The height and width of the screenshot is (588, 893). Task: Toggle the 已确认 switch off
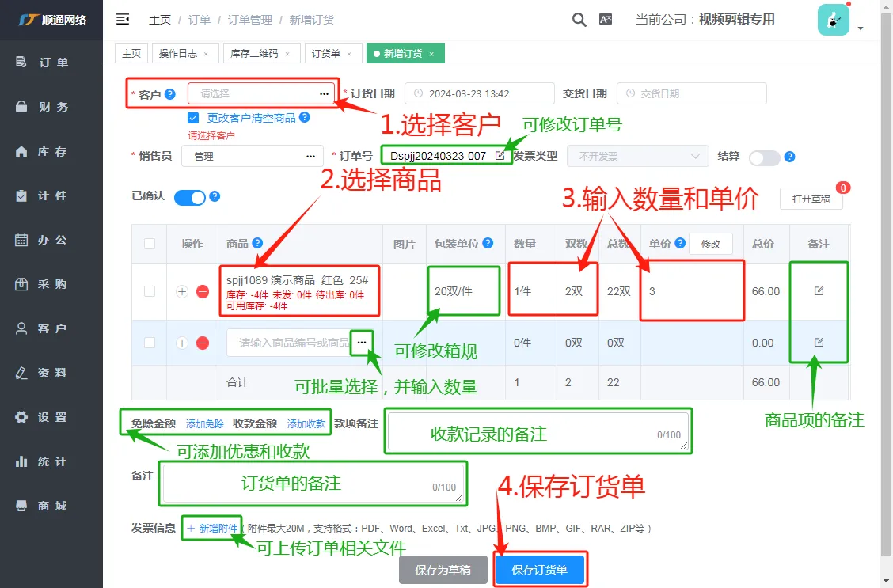coord(190,198)
